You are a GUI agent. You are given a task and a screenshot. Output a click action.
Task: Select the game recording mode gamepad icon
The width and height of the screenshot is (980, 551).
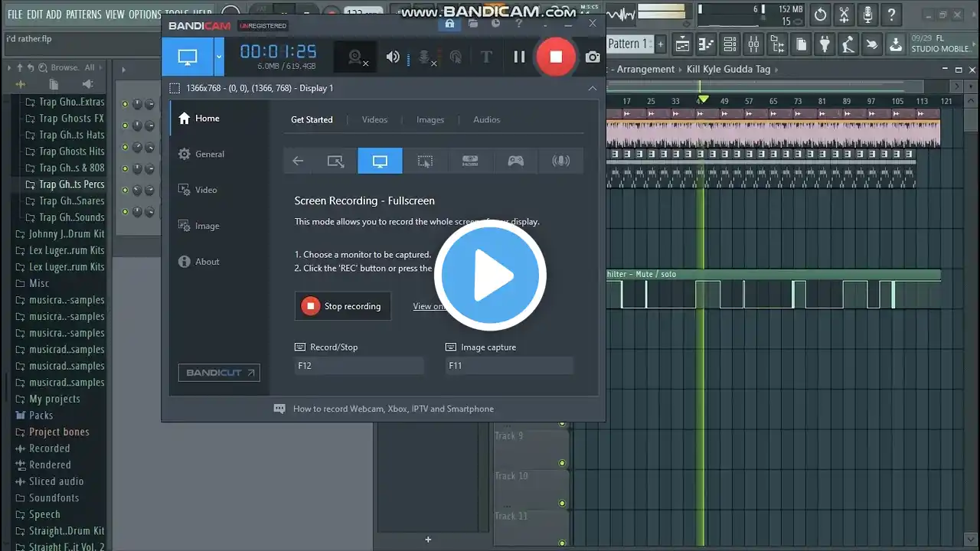[x=516, y=161]
